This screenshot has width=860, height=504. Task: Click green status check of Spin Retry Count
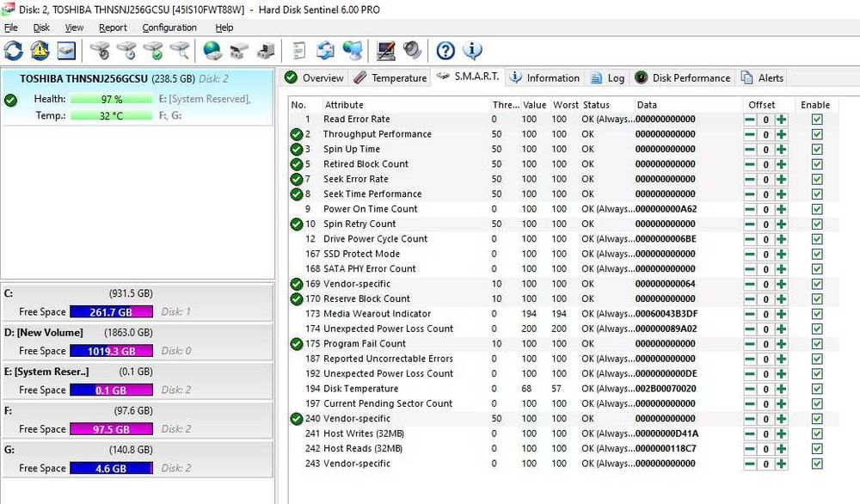click(296, 224)
